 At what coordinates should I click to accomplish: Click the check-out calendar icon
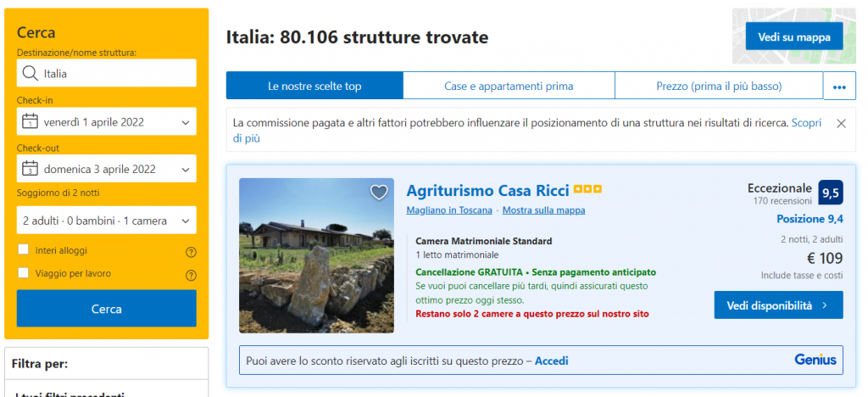click(x=31, y=169)
